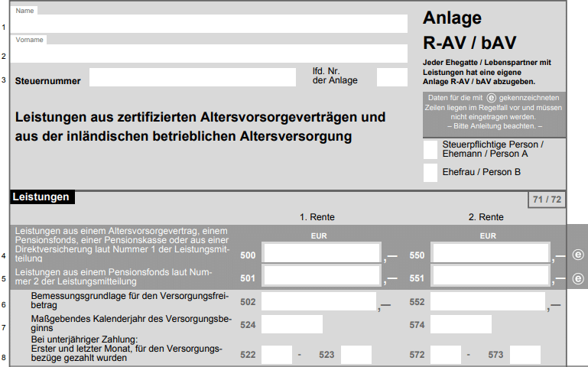Click into the Name input field
This screenshot has width=588, height=367.
click(x=209, y=24)
